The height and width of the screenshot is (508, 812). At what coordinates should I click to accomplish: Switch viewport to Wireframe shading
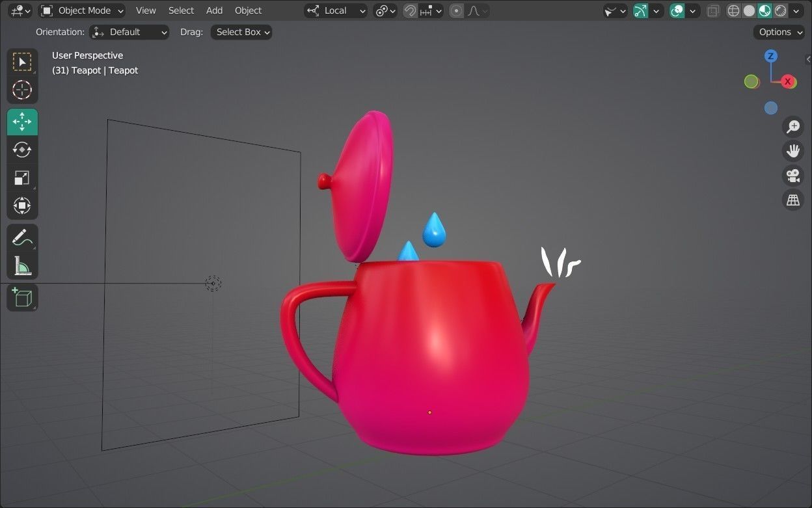[x=733, y=10]
